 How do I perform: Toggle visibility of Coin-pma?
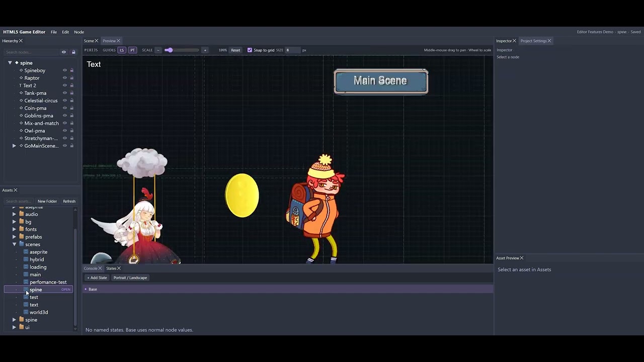65,108
